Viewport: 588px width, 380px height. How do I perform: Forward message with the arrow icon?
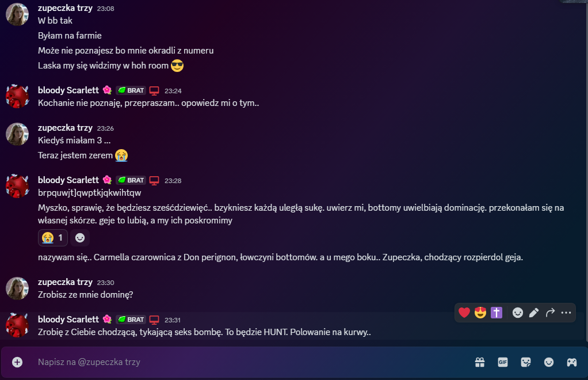click(x=550, y=313)
